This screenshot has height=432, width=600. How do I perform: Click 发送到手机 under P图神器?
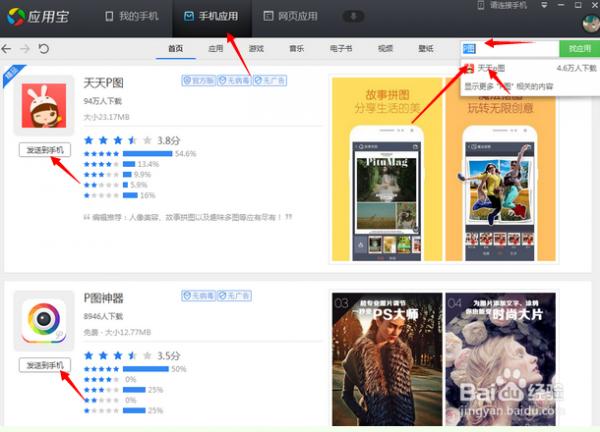(x=45, y=365)
